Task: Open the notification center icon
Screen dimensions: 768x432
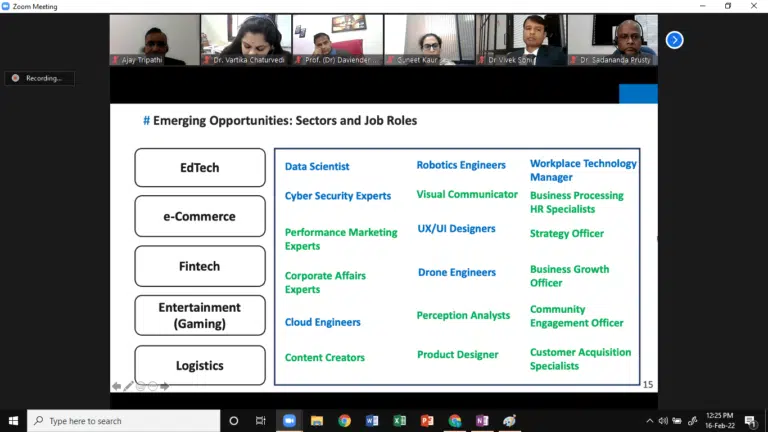Action: tap(751, 421)
